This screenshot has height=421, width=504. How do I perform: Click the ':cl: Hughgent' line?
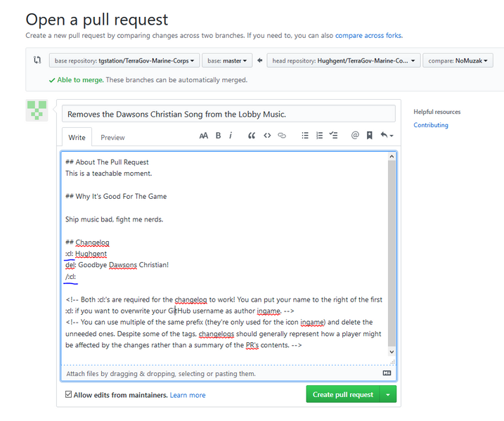pyautogui.click(x=86, y=254)
